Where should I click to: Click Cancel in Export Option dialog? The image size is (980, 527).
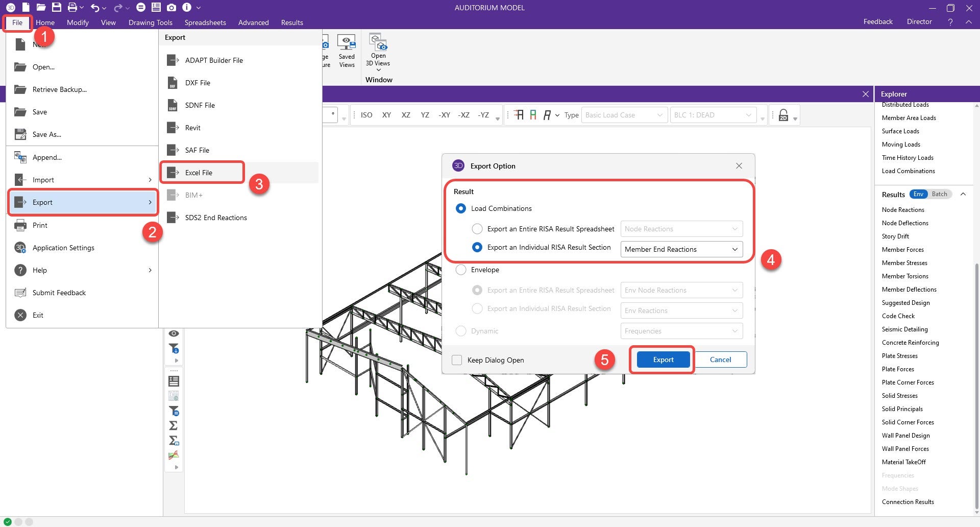click(x=720, y=360)
